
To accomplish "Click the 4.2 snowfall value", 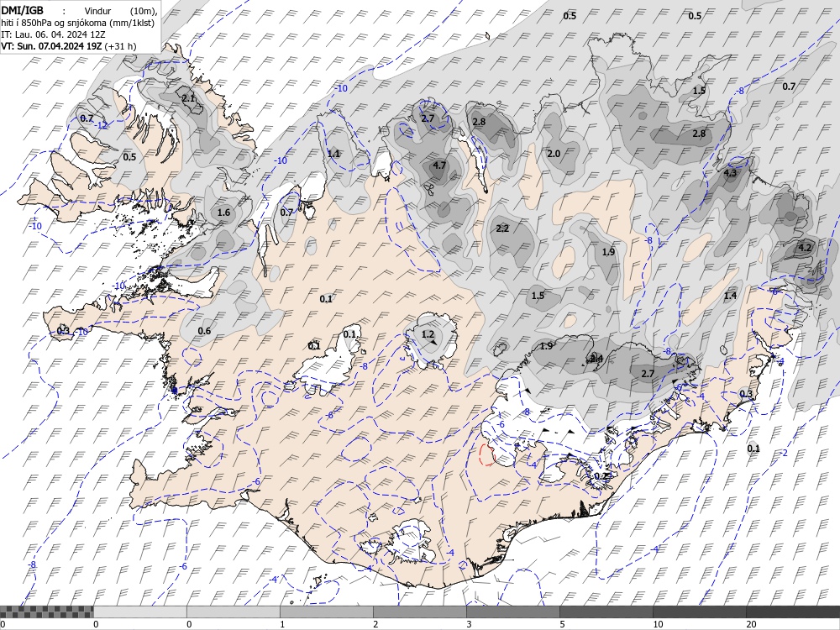I will pyautogui.click(x=805, y=248).
